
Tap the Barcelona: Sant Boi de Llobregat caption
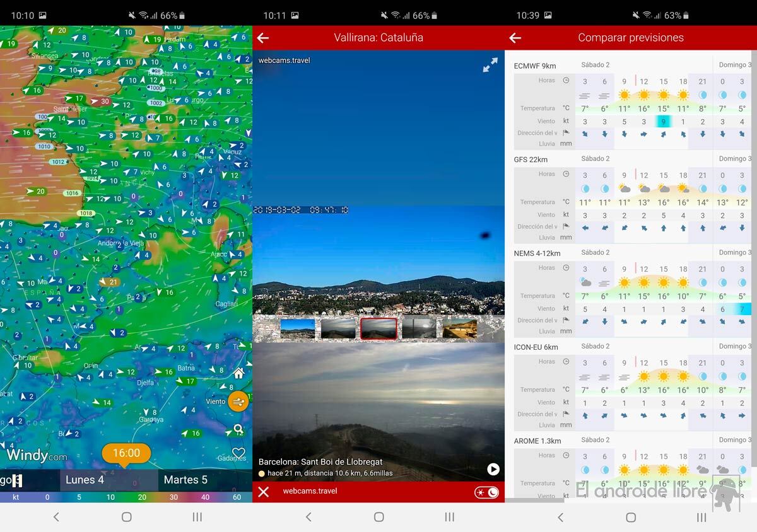pos(320,462)
